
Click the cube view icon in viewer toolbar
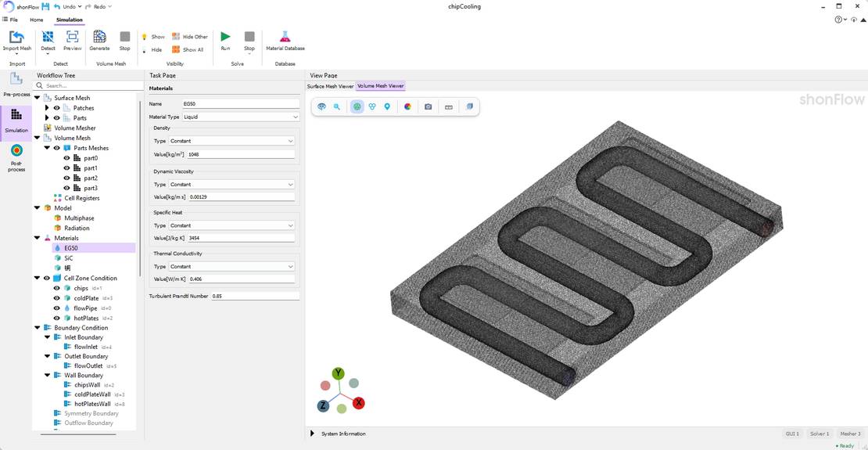click(469, 106)
